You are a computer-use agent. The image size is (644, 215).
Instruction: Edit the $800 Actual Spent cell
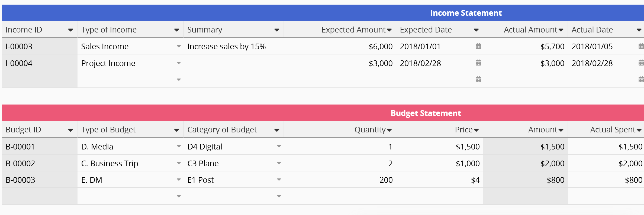click(606, 180)
